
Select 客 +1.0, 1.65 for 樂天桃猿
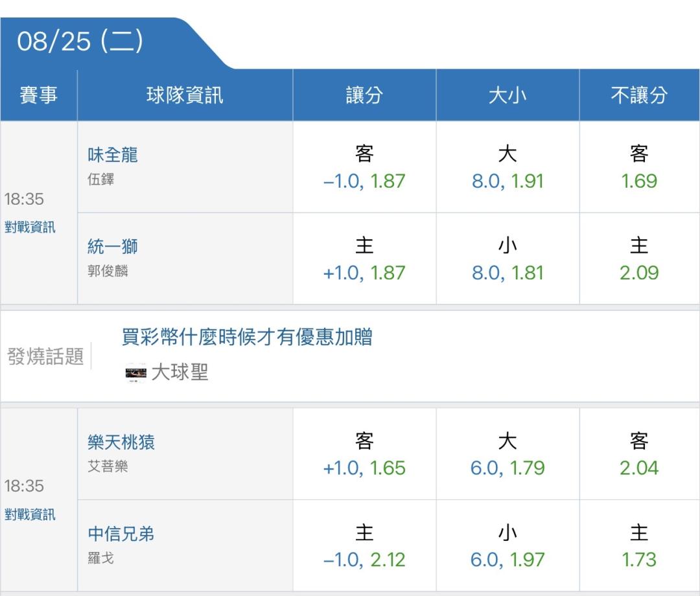pyautogui.click(x=364, y=454)
